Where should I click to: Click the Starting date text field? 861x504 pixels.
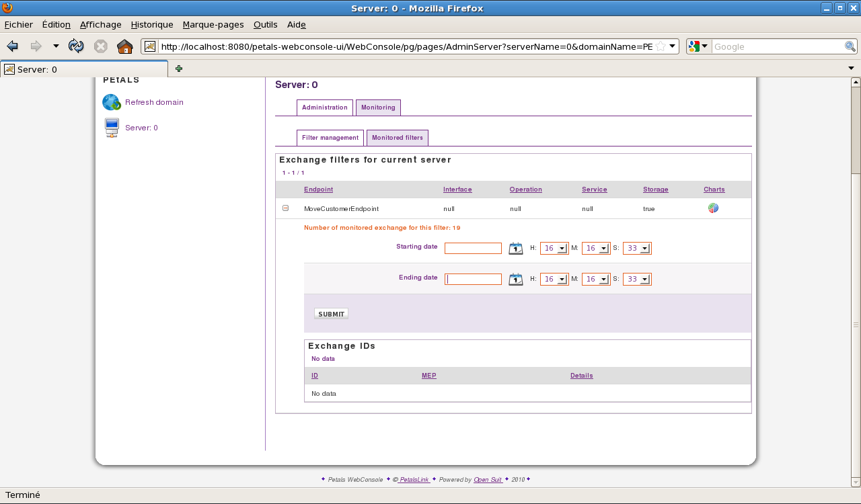pyautogui.click(x=473, y=249)
